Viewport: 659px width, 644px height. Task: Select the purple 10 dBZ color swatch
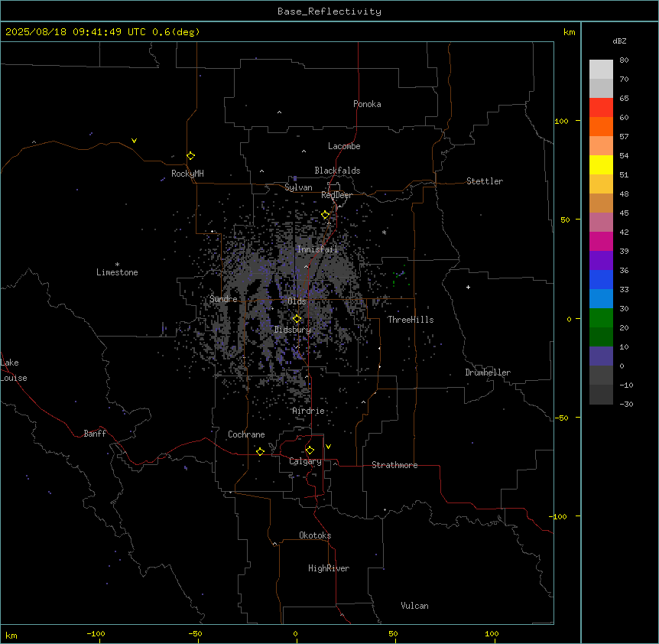click(x=601, y=356)
